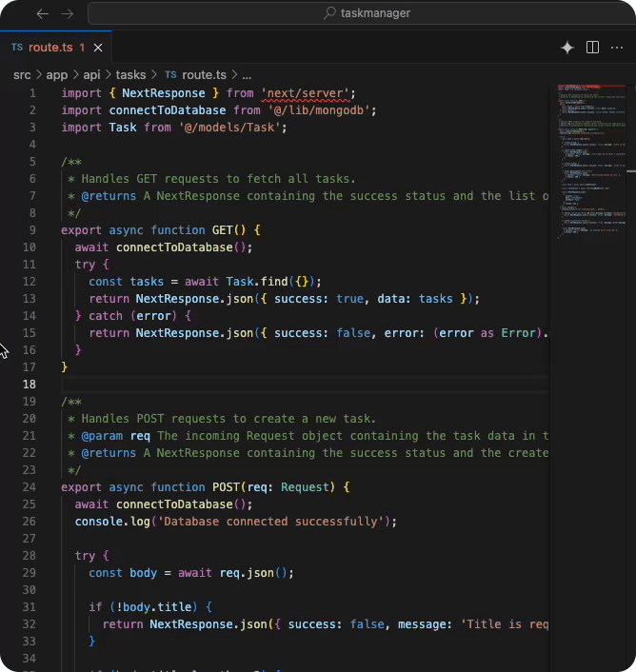Image resolution: width=636 pixels, height=672 pixels.
Task: Click the split editor icon
Action: 592,48
